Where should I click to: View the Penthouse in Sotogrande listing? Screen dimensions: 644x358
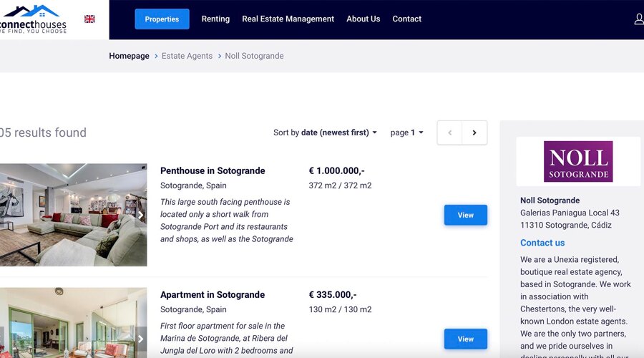point(465,215)
